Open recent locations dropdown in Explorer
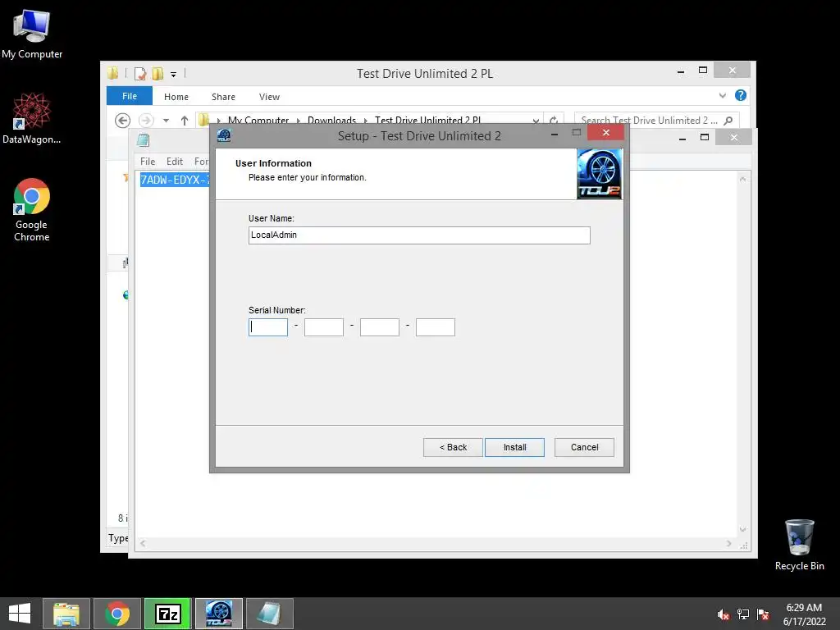 pyautogui.click(x=166, y=121)
